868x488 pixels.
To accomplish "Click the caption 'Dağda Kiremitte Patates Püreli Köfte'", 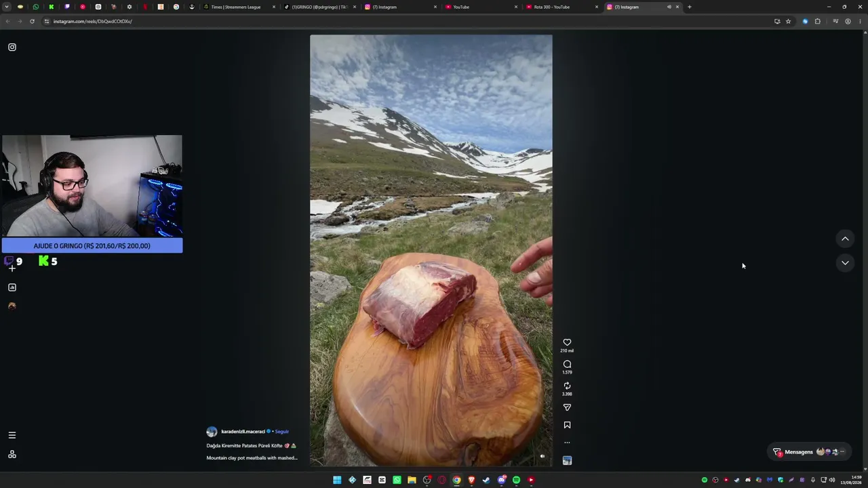I will click(x=245, y=446).
